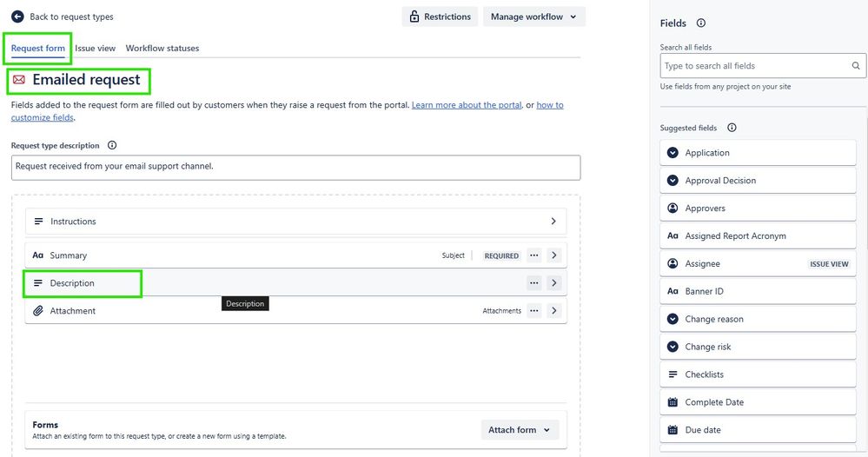868x457 pixels.
Task: Select the Assigned Report Acronym field
Action: click(758, 235)
